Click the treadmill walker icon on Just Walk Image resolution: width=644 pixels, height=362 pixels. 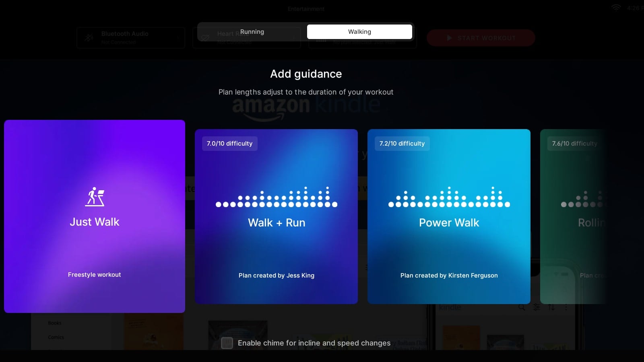point(95,197)
